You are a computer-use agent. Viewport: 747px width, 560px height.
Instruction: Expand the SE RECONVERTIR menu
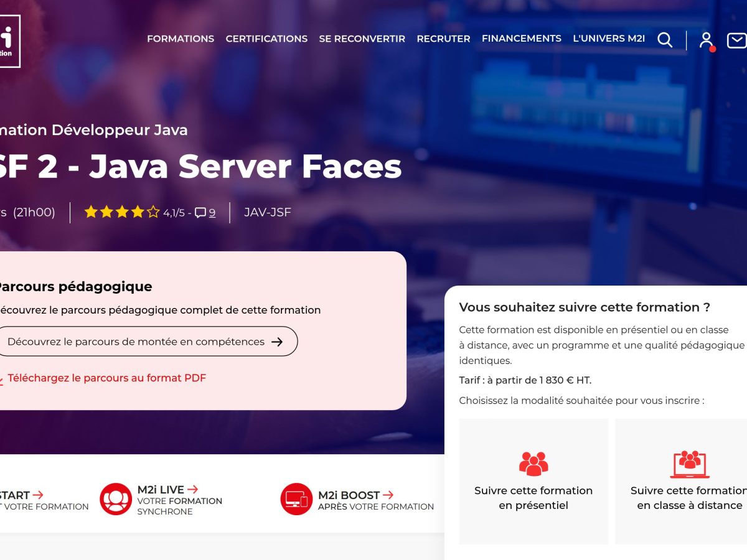point(362,39)
